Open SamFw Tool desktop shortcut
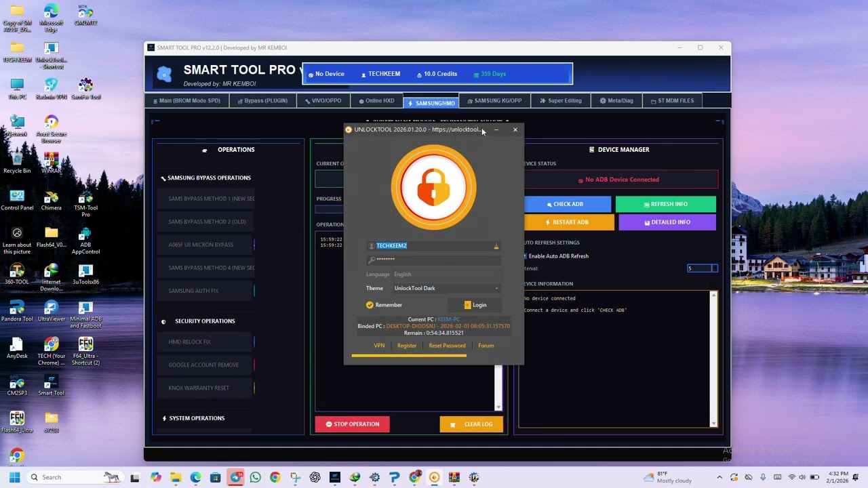The width and height of the screenshot is (868, 488). (85, 89)
